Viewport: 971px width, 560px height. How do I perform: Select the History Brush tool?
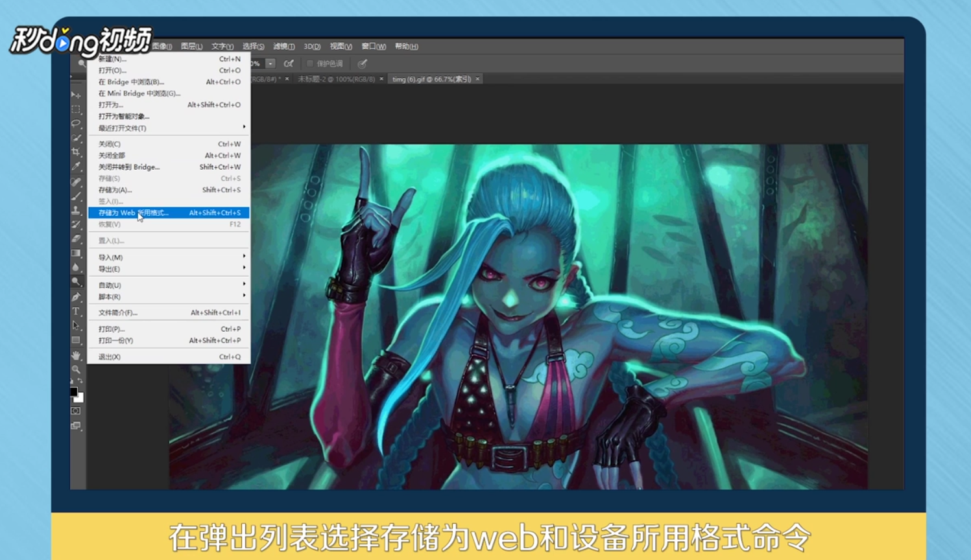coord(76,225)
